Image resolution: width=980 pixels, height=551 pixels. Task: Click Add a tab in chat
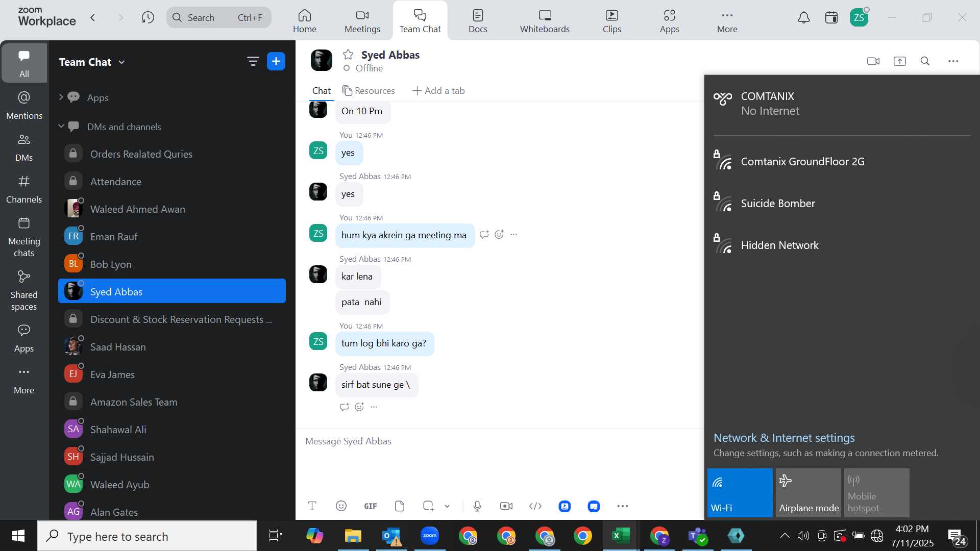438,90
